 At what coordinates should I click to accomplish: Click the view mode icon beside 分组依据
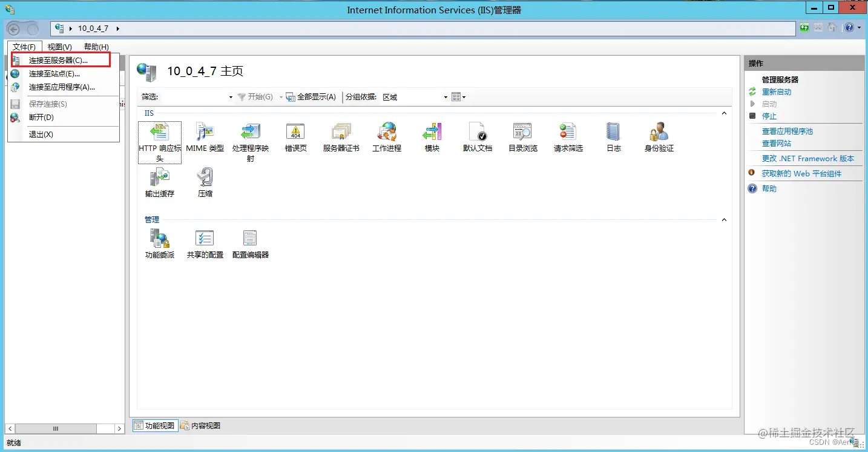click(x=456, y=97)
